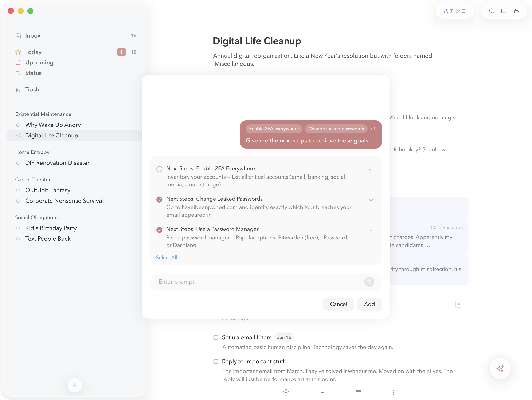Expand details for Use a Password Manager

tap(371, 230)
